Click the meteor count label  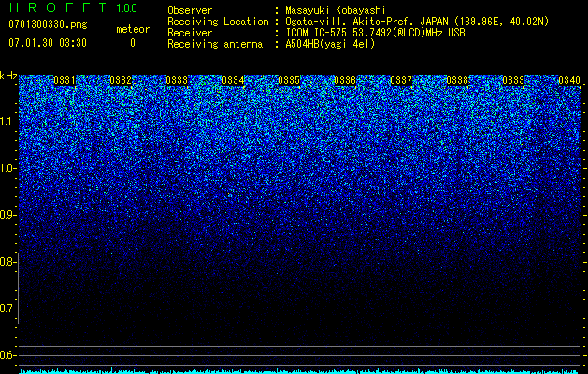click(x=133, y=29)
